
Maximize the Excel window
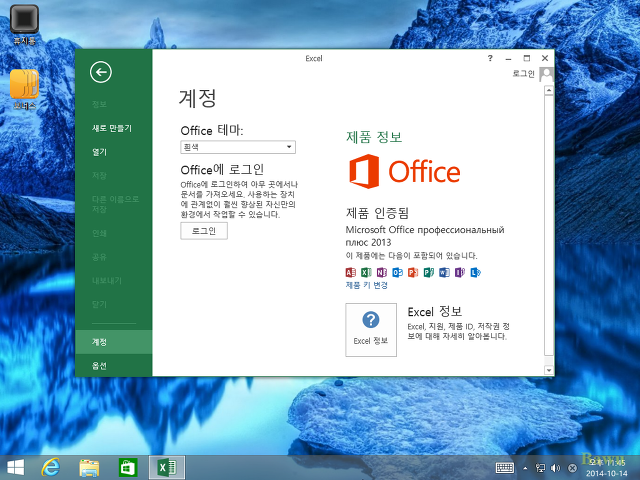tap(527, 58)
